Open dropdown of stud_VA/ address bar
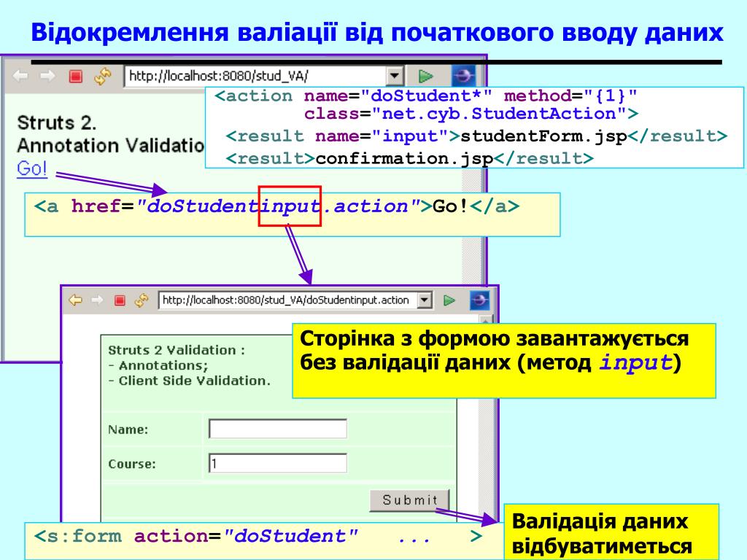 (x=395, y=76)
